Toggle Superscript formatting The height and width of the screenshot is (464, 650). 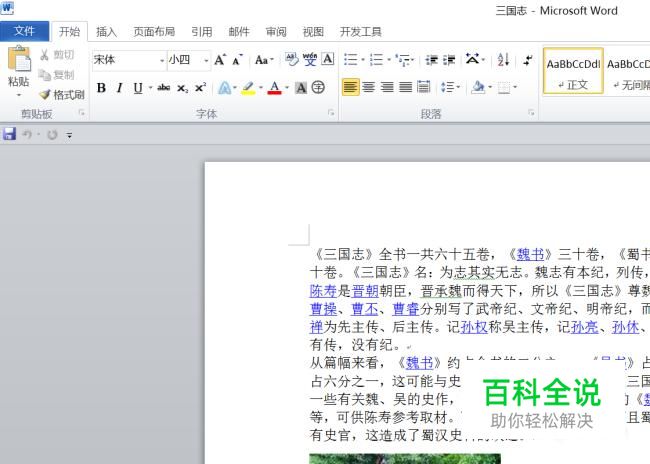pos(201,87)
